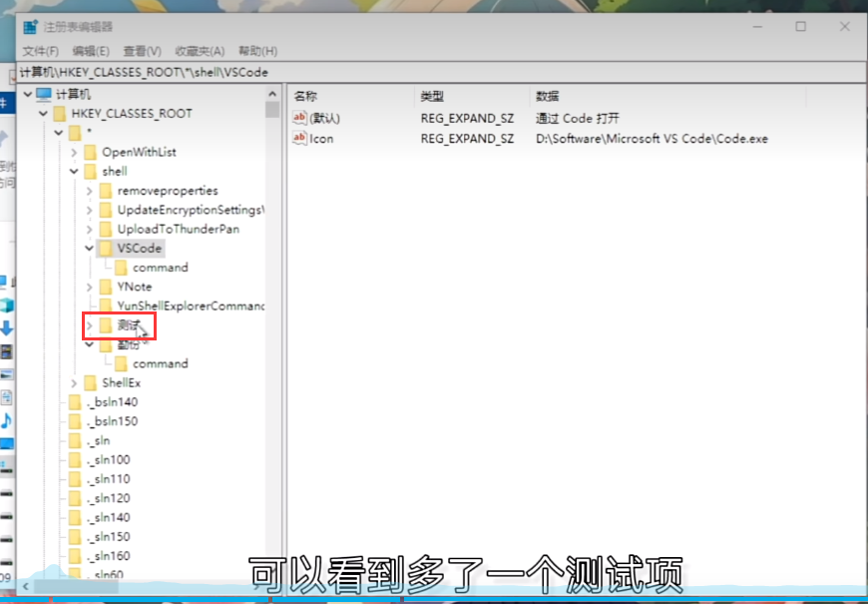Click the (默认) string value icon

pos(299,118)
